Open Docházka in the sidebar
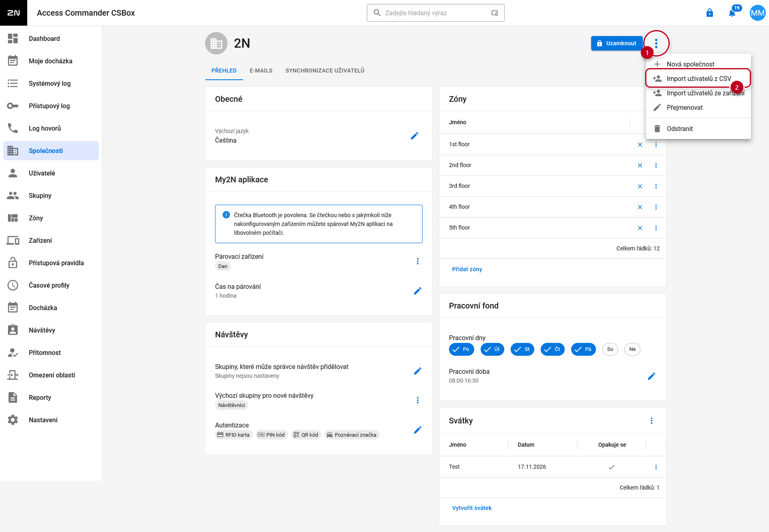 coord(51,308)
